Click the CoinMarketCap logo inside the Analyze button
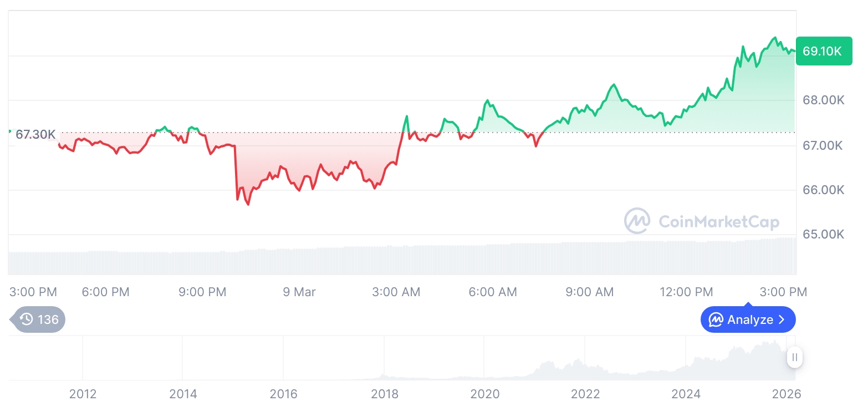Image resolution: width=868 pixels, height=406 pixels. point(716,320)
